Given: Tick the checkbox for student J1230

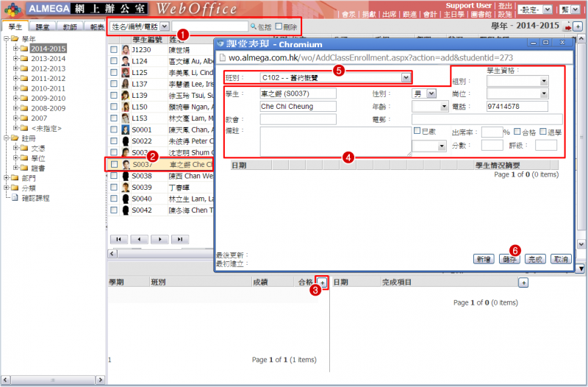Looking at the screenshot, I should click(x=114, y=49).
